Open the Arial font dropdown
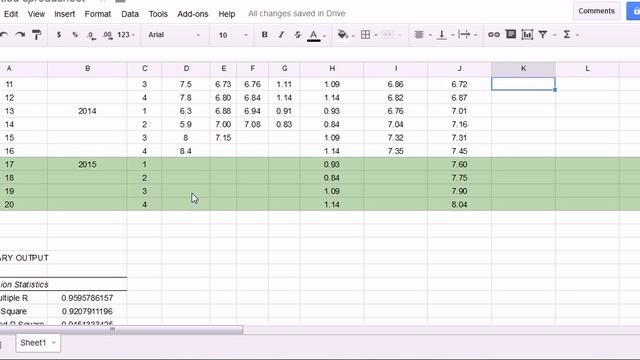Image resolution: width=640 pixels, height=360 pixels. tap(174, 35)
